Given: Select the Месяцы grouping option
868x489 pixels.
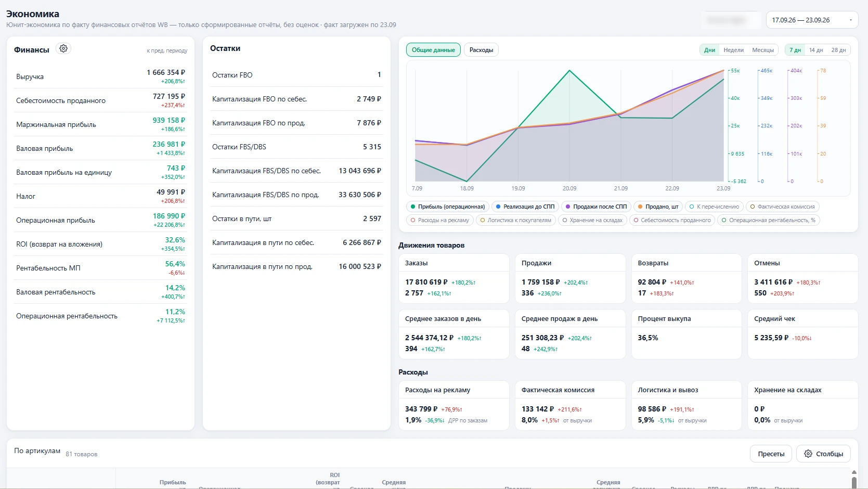Looking at the screenshot, I should click(x=763, y=50).
